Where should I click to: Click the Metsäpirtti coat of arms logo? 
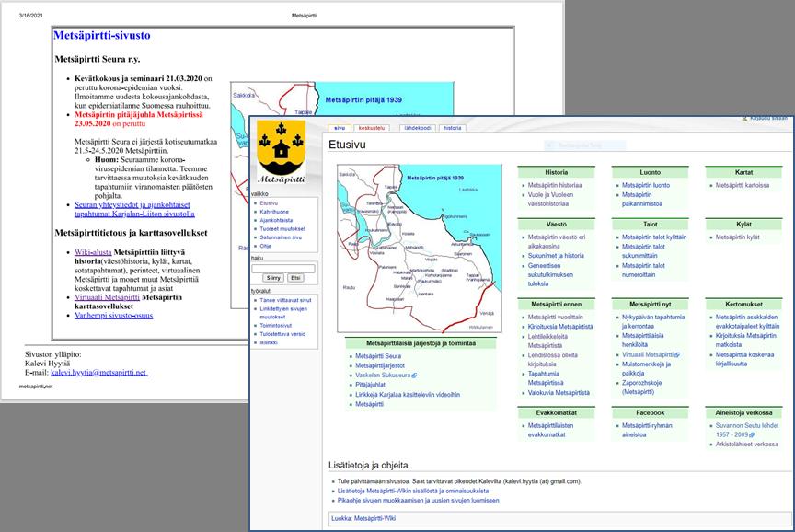pos(282,152)
